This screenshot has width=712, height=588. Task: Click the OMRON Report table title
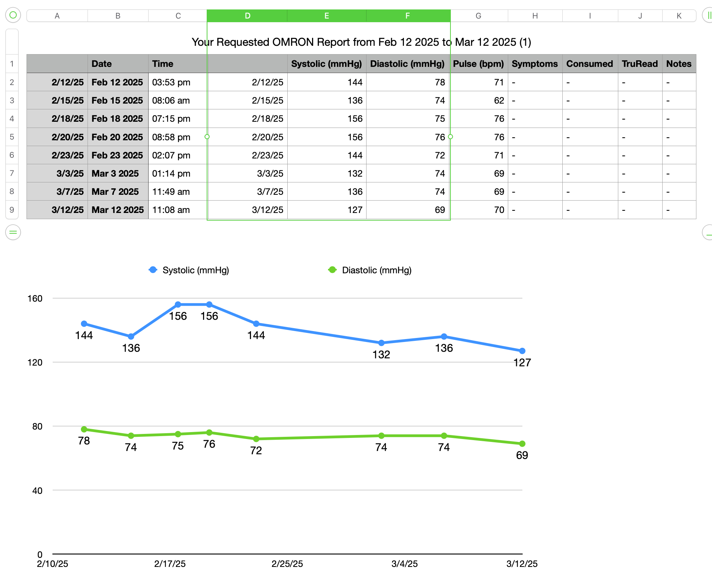[x=361, y=42]
